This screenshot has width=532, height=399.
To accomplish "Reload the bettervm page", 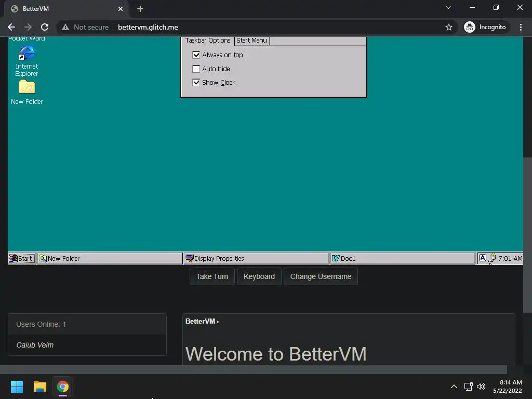I will [x=45, y=27].
